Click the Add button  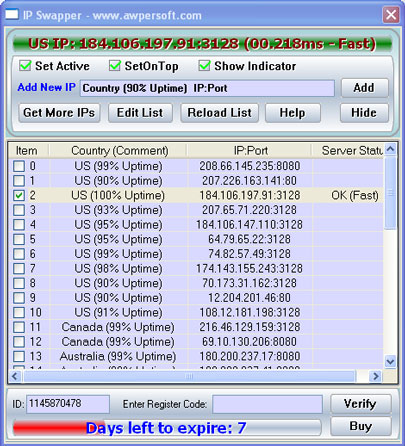tap(365, 88)
